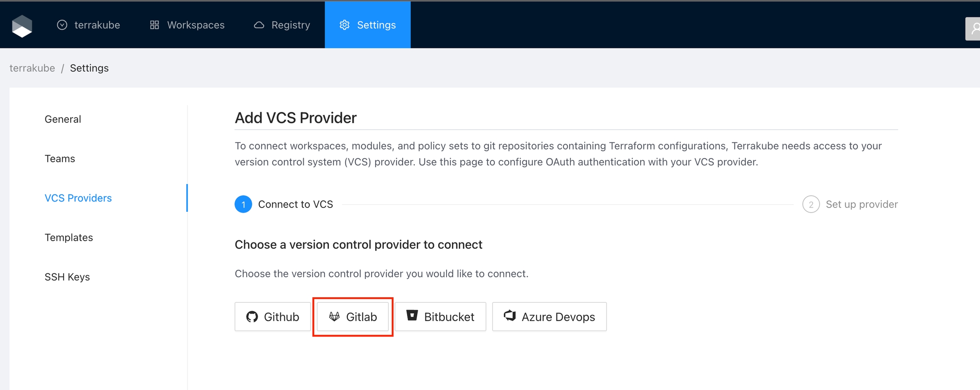
Task: Open the user profile avatar
Action: tap(974, 29)
